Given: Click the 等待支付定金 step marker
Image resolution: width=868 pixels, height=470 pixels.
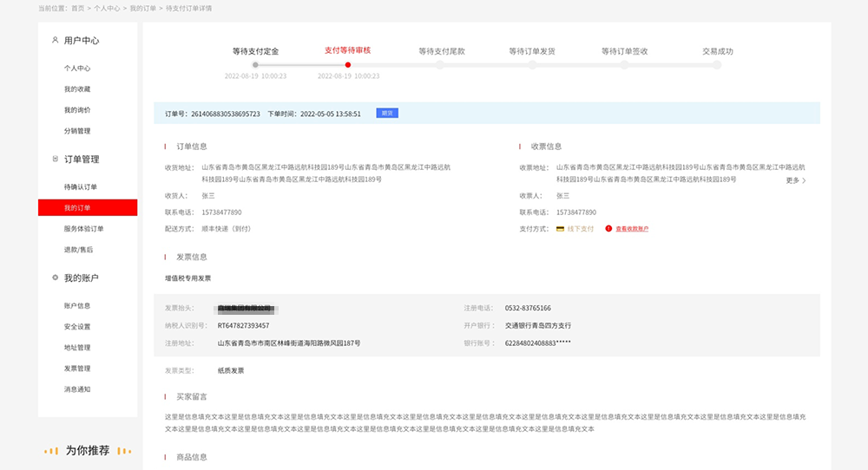Looking at the screenshot, I should [x=255, y=65].
